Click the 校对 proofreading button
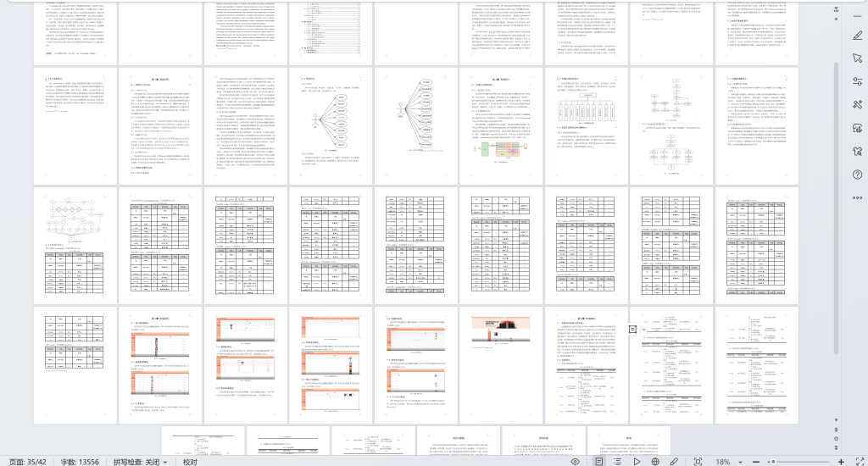868x466 pixels. [190, 462]
